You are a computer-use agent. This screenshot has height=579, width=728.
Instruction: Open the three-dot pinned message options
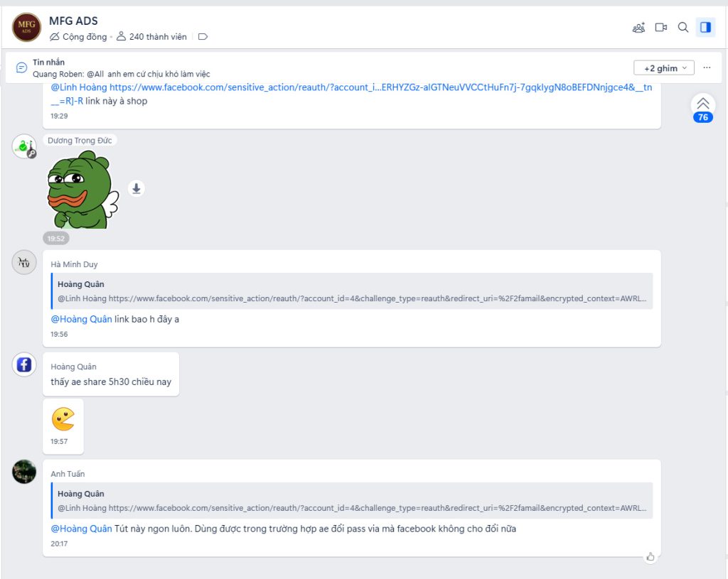click(x=707, y=67)
